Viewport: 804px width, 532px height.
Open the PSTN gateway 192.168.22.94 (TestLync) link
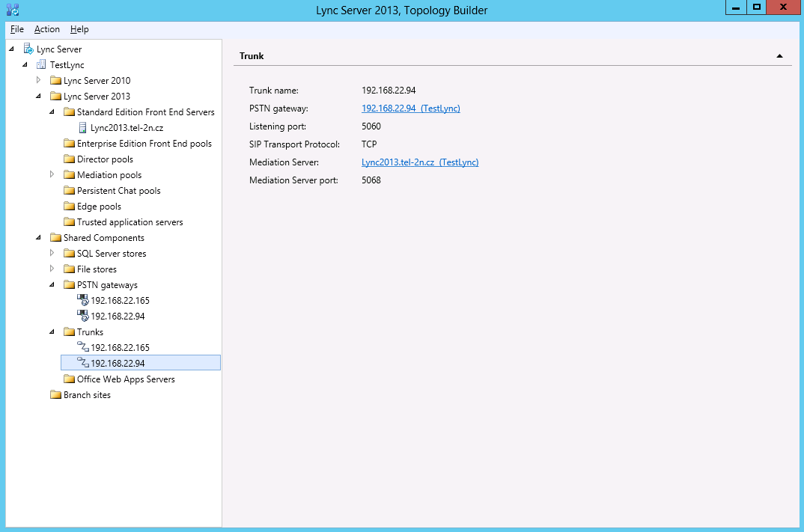tap(410, 108)
